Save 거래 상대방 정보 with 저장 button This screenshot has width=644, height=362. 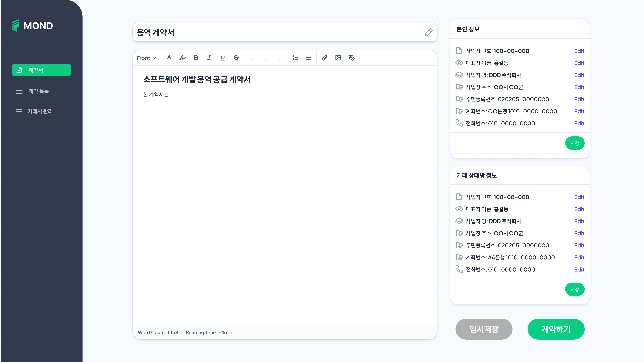[575, 289]
